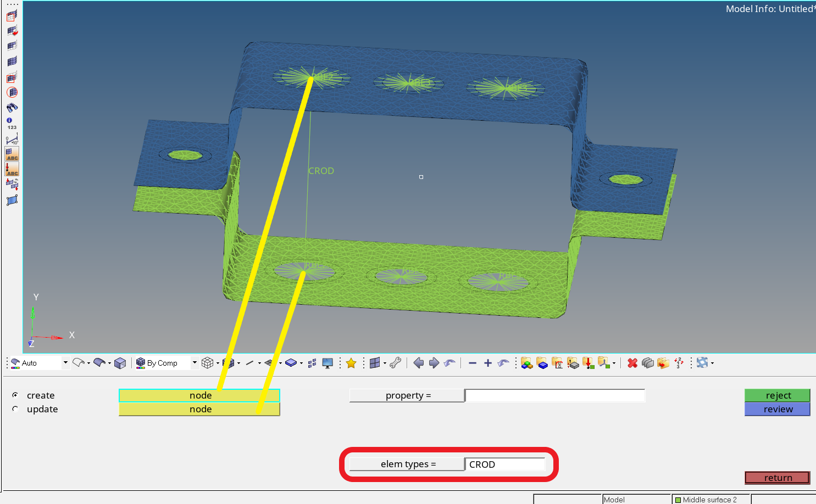Click the Middle surface 2 color swatch
The image size is (816, 504).
(678, 500)
